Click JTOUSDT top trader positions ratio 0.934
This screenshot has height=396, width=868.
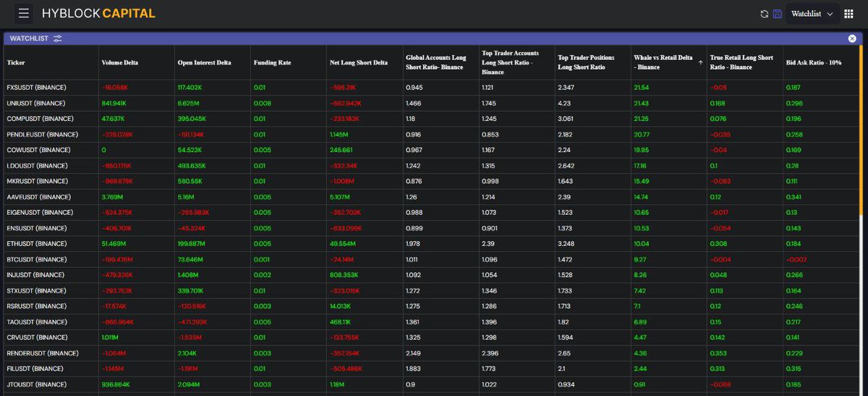(566, 384)
